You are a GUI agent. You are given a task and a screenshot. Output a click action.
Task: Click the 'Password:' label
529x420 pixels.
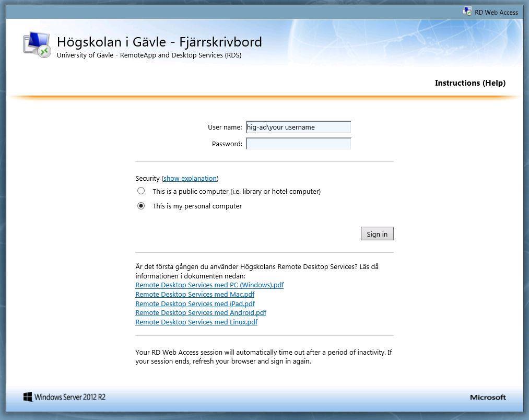[x=227, y=144]
